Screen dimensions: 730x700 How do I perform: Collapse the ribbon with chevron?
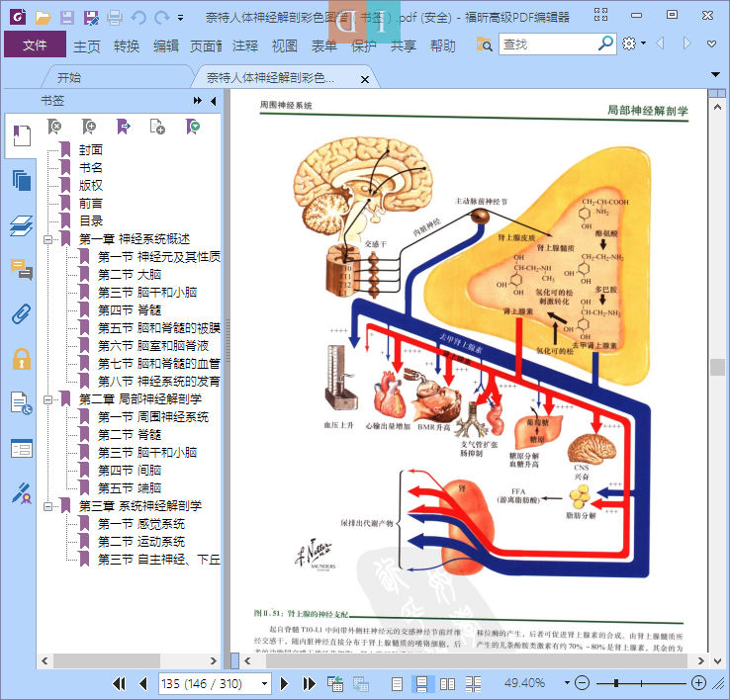click(x=711, y=44)
